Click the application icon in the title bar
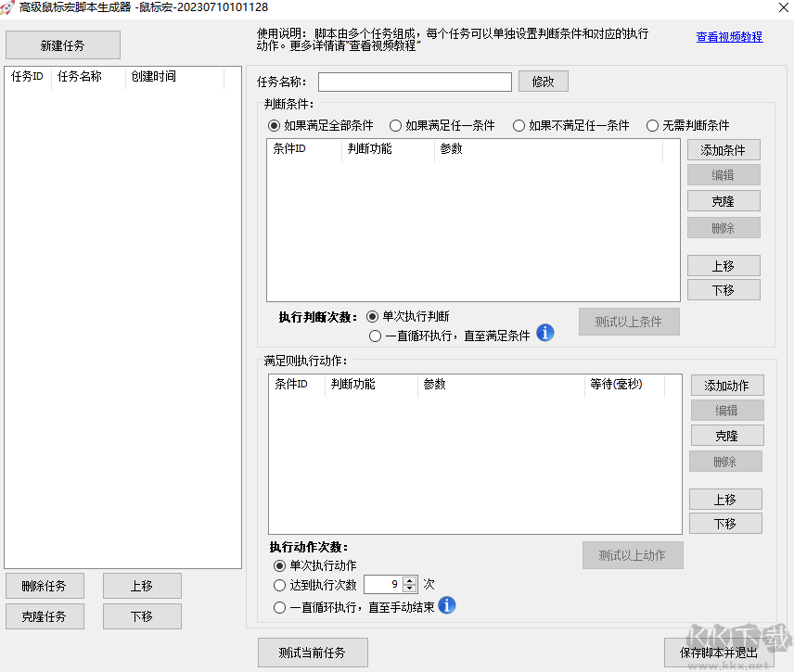The height and width of the screenshot is (672, 794). tap(11, 7)
